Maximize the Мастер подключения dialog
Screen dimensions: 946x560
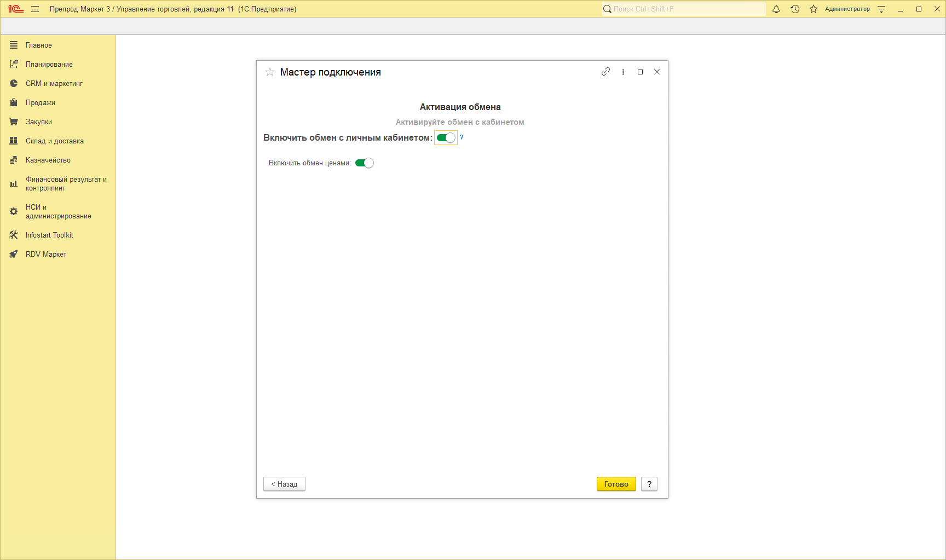[640, 72]
